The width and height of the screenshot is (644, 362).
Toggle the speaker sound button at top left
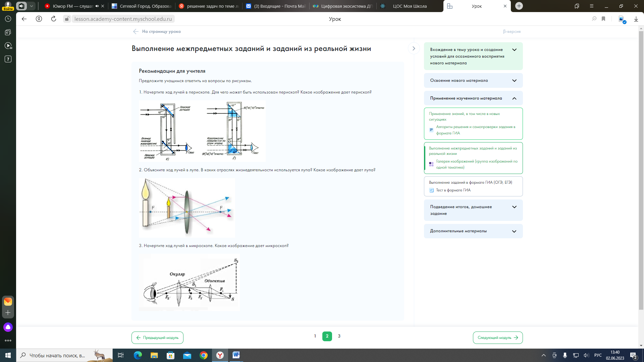pos(21,6)
